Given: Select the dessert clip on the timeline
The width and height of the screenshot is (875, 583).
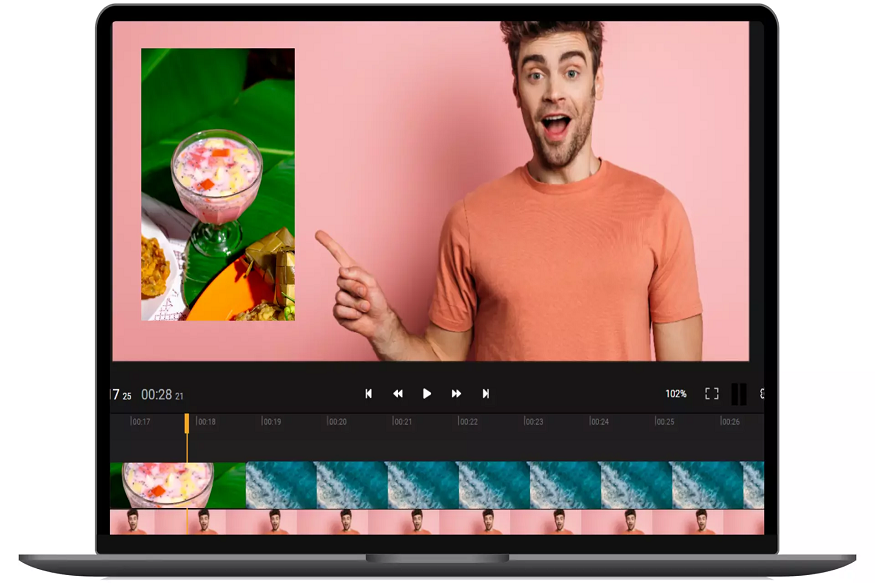Looking at the screenshot, I should (x=178, y=485).
